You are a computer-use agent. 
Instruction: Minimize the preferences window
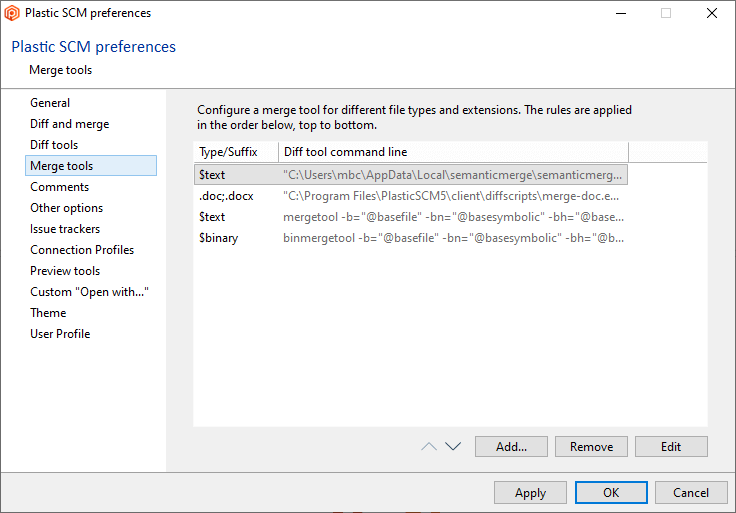coord(621,13)
